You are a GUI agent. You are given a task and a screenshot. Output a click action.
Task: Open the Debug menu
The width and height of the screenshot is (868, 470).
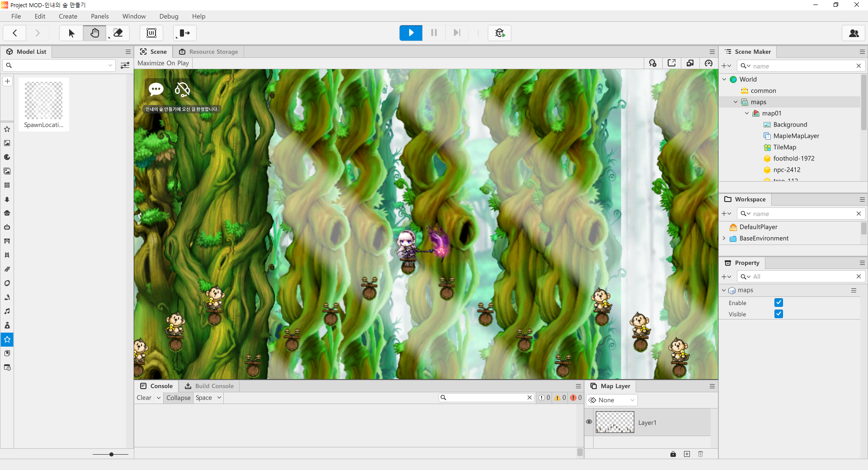[169, 16]
